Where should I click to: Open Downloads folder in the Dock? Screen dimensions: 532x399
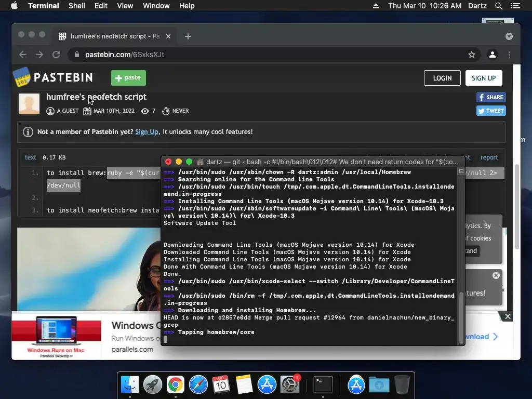[379, 384]
